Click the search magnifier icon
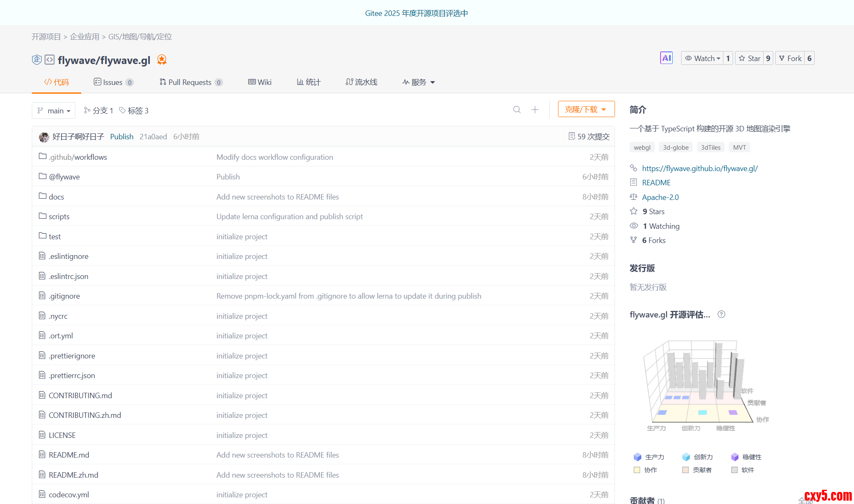Viewport: 854px width, 504px height. (517, 110)
